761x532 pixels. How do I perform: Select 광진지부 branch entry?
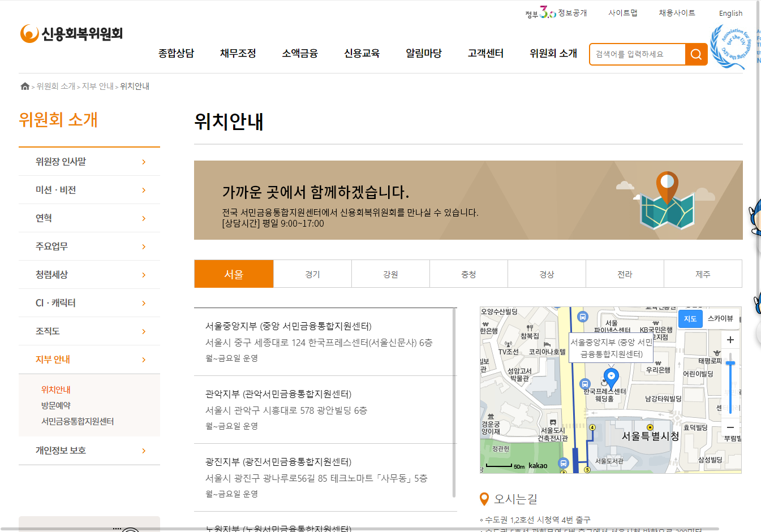pyautogui.click(x=325, y=478)
